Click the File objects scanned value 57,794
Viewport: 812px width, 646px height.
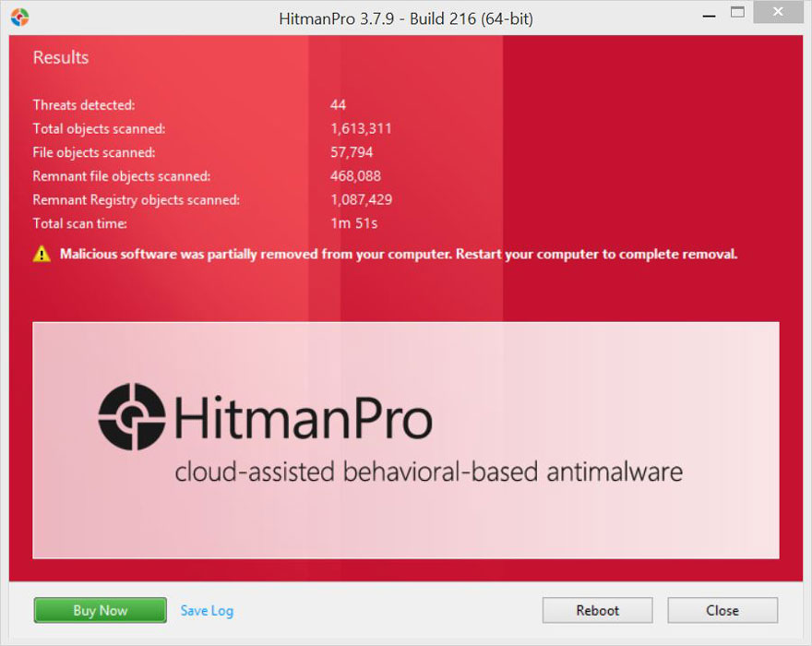352,152
